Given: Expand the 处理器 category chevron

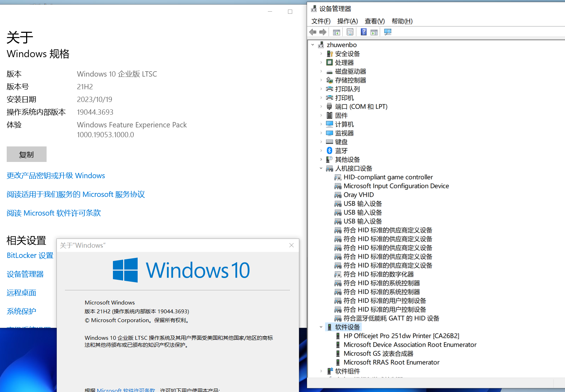Looking at the screenshot, I should pos(321,62).
